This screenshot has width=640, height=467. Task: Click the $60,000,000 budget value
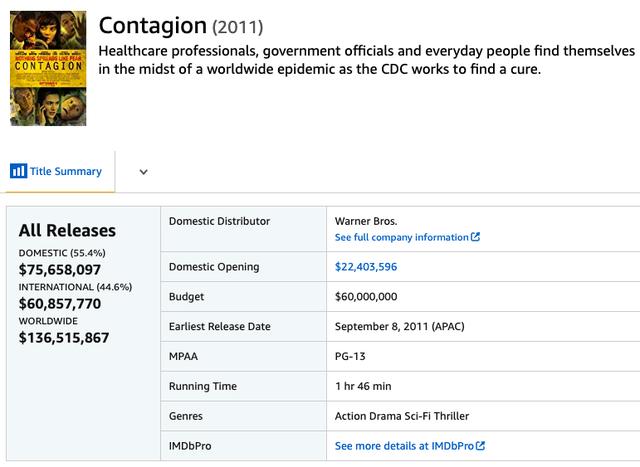[x=366, y=297]
